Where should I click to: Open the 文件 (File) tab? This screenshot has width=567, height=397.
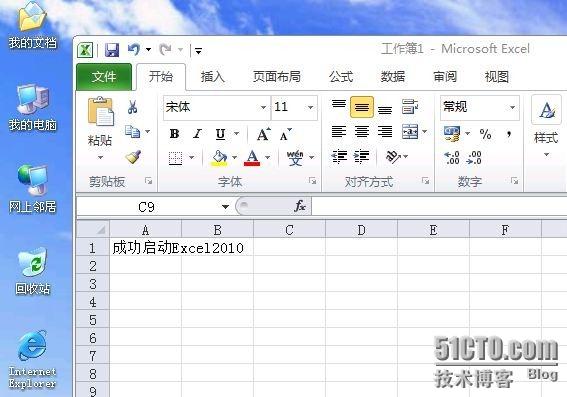point(104,77)
